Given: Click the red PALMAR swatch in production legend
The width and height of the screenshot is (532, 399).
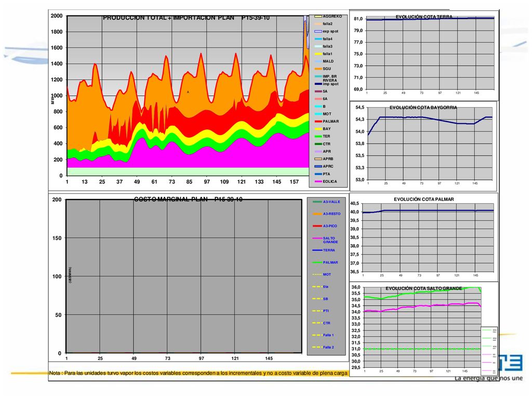Looking at the screenshot, I should 318,122.
